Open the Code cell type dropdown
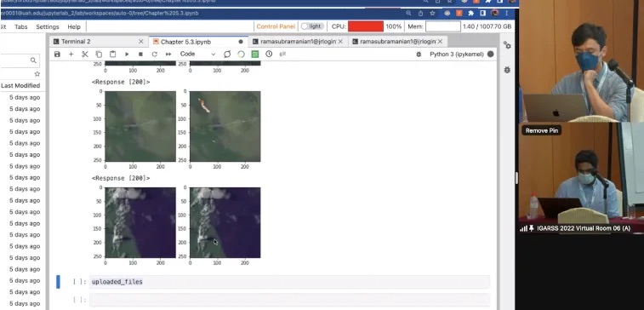644x310 pixels. coord(197,54)
